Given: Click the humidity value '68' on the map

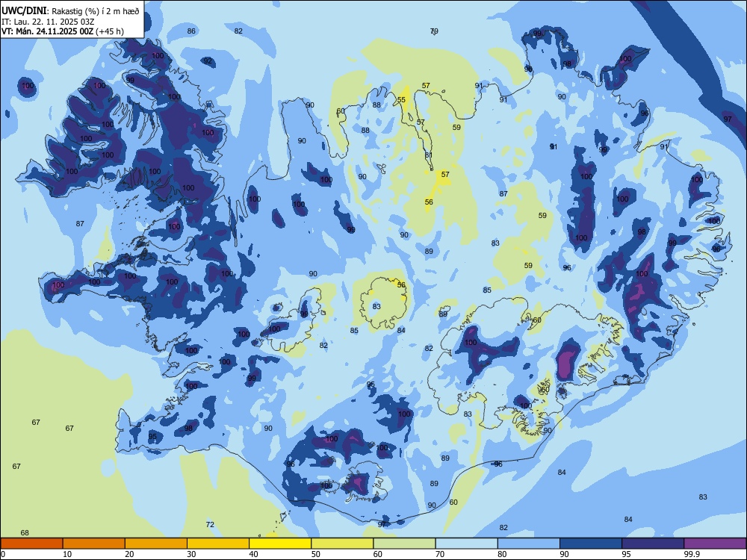Looking at the screenshot, I should pyautogui.click(x=25, y=532).
